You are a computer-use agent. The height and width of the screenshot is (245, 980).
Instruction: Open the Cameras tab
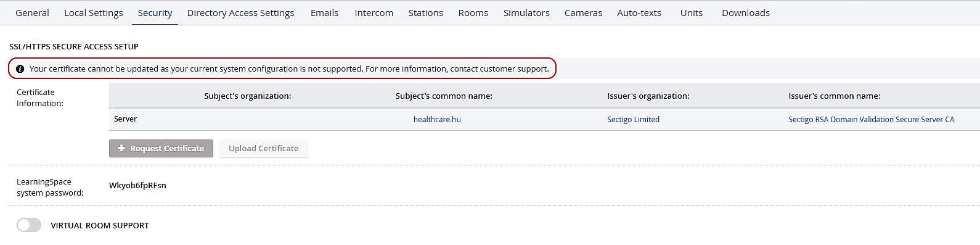pyautogui.click(x=583, y=13)
